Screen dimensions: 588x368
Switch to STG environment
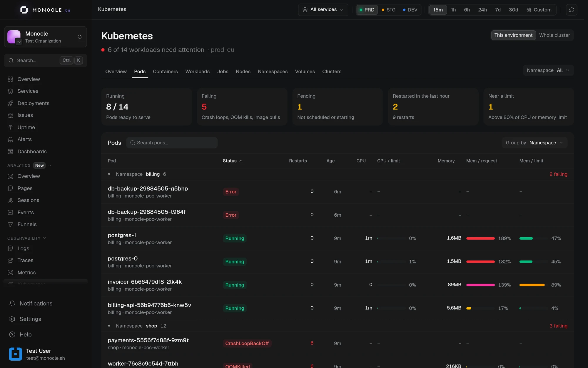pos(388,10)
